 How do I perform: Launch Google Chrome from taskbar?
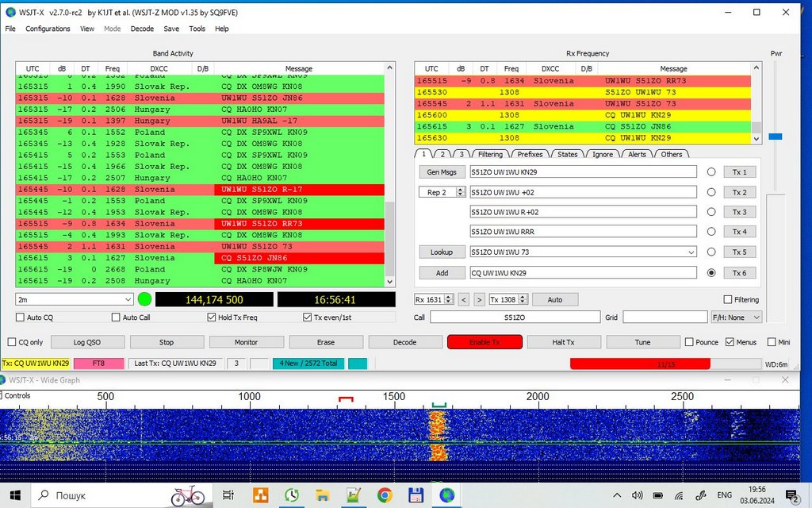coord(385,495)
